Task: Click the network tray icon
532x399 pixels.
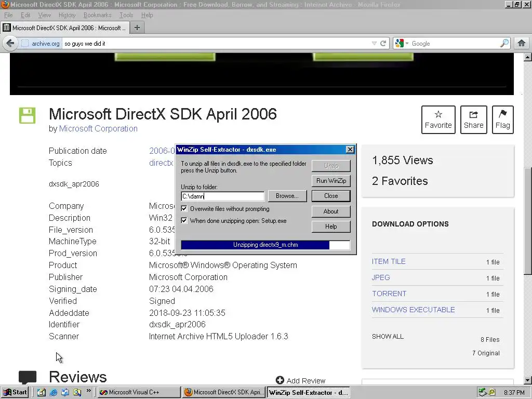Action: coord(483,392)
